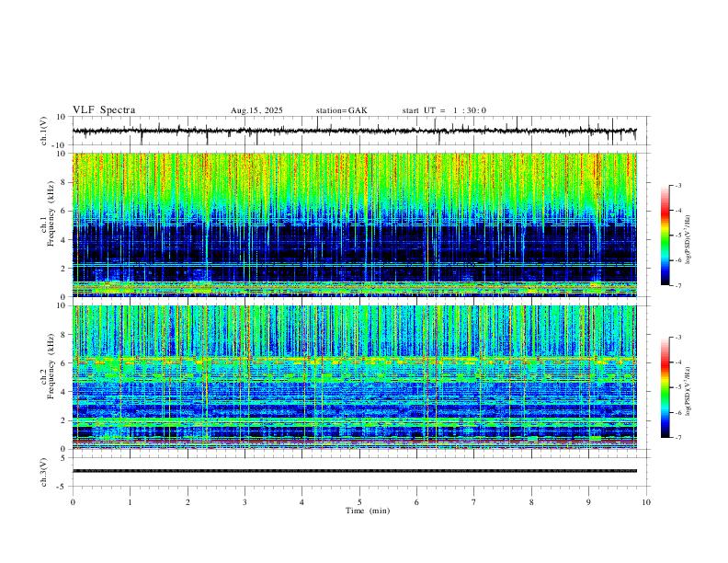The width and height of the screenshot is (728, 563).
Task: Click the "4" kHz tick on ch.1 frequency axis
Action: point(64,240)
